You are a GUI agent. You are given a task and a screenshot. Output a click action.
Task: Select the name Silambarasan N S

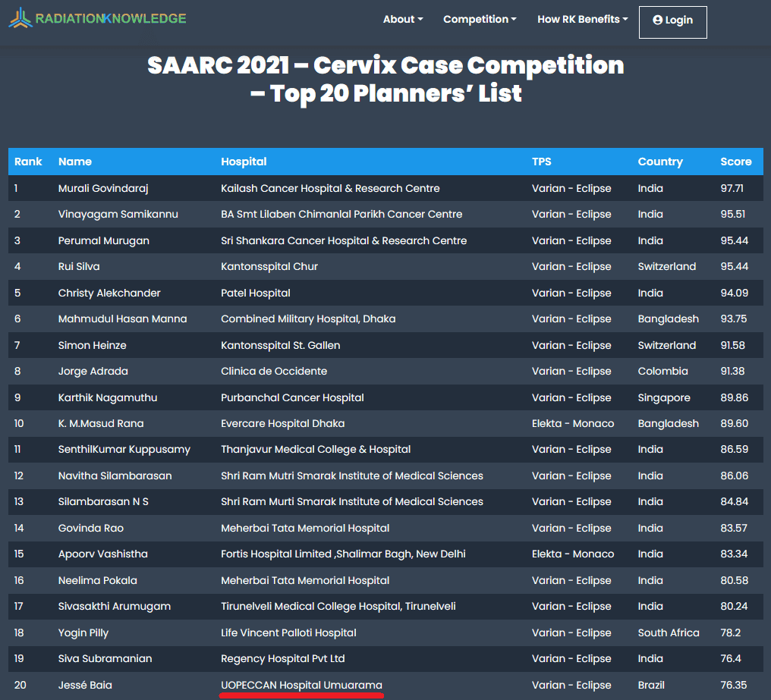[x=103, y=502]
